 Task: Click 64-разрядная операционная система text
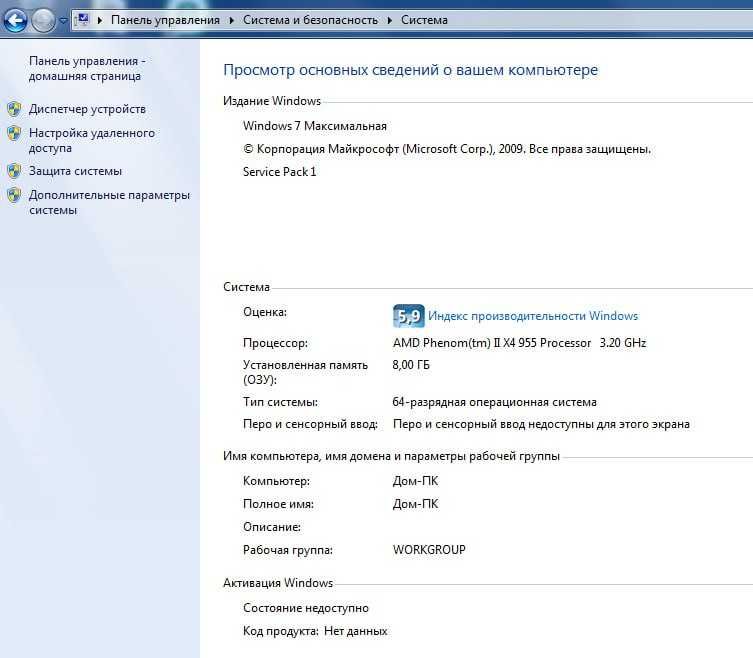point(495,402)
